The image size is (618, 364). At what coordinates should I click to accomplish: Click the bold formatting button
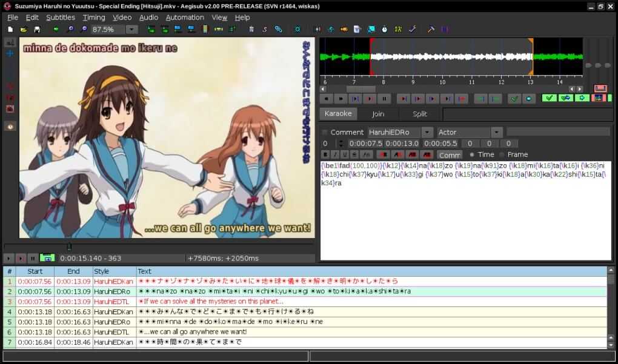pos(325,154)
